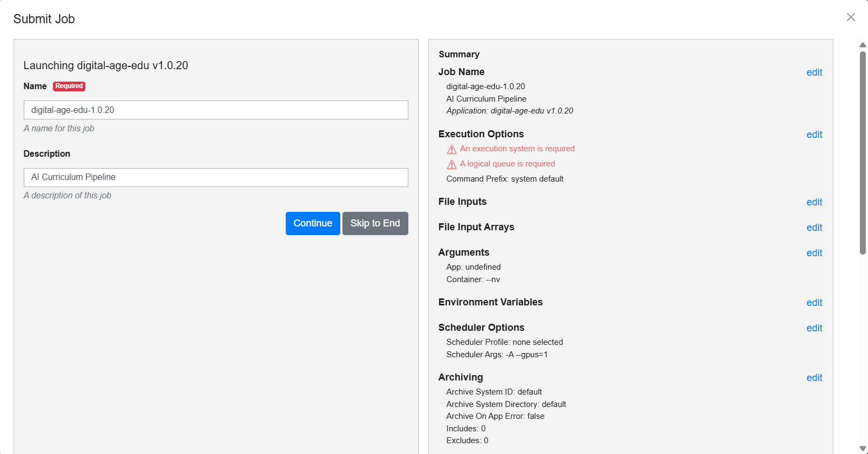Close the Submit Job dialog

coord(851,17)
